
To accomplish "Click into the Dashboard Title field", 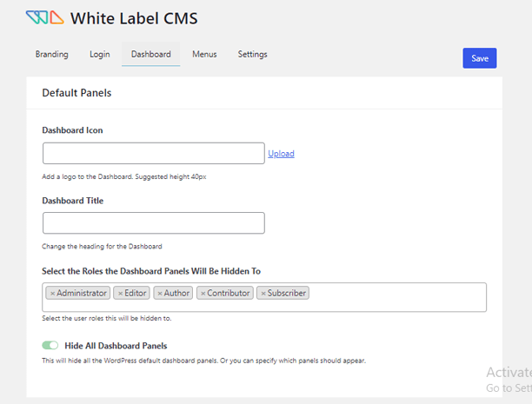I will (x=153, y=223).
